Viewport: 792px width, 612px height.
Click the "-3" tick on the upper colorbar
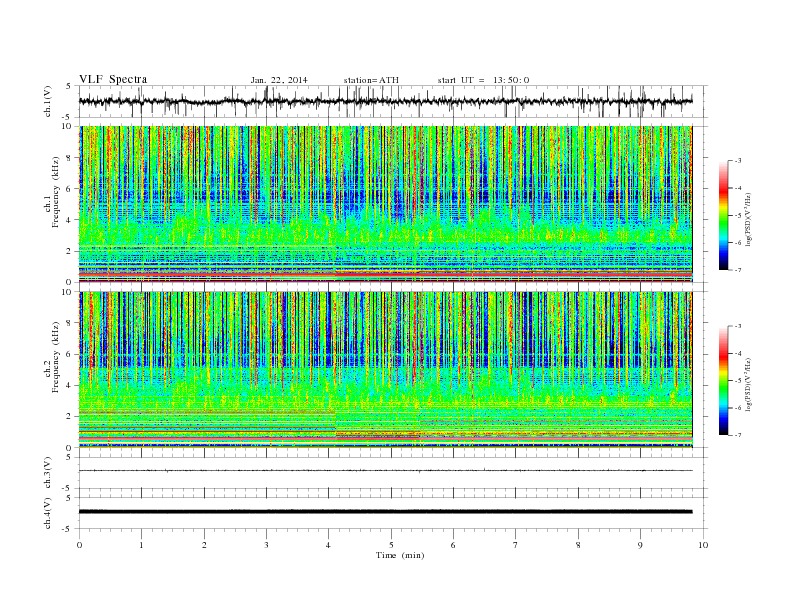[737, 161]
